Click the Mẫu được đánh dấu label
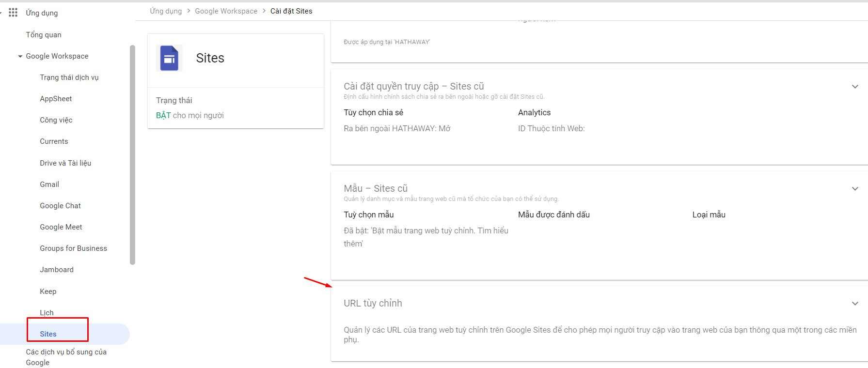This screenshot has width=868, height=368. point(554,215)
